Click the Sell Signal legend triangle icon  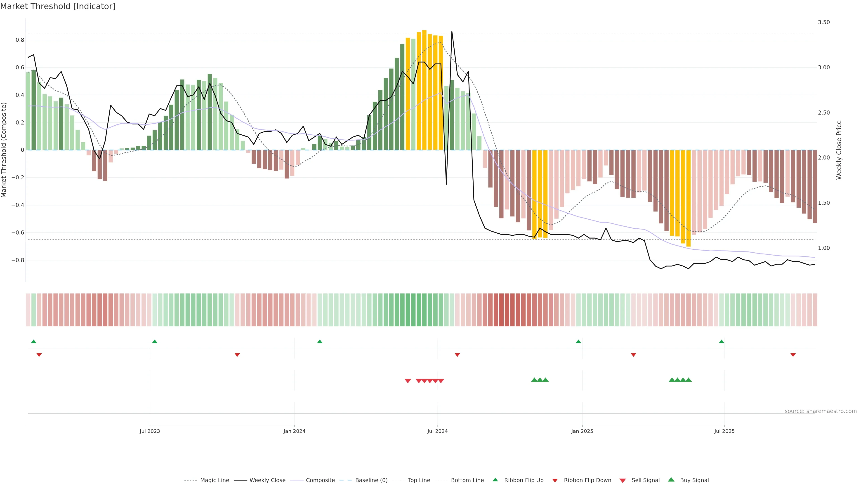pos(623,481)
